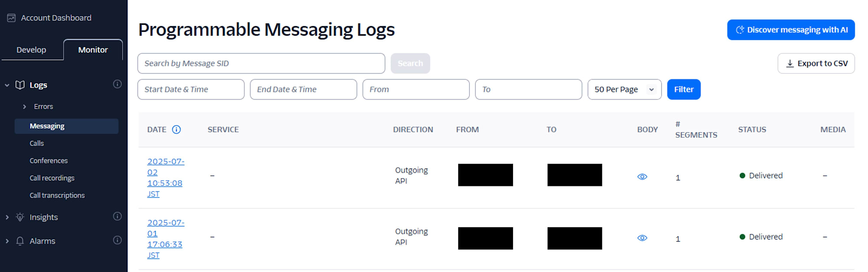
Task: View body of 17:06:33 message
Action: (x=642, y=238)
